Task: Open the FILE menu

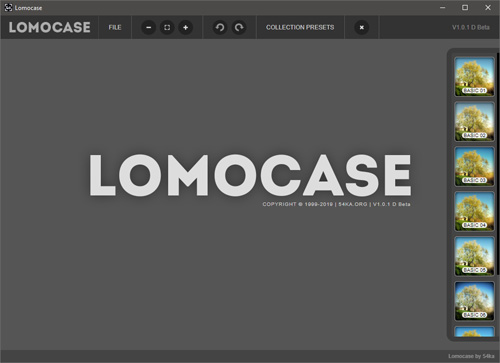Action: tap(115, 27)
